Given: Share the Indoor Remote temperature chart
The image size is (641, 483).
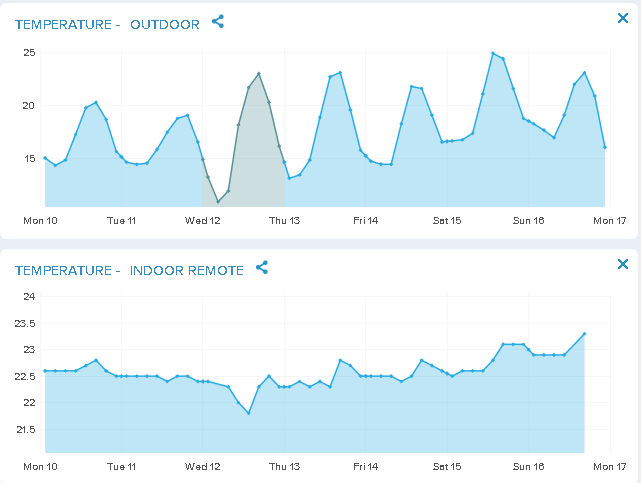Looking at the screenshot, I should point(262,267).
